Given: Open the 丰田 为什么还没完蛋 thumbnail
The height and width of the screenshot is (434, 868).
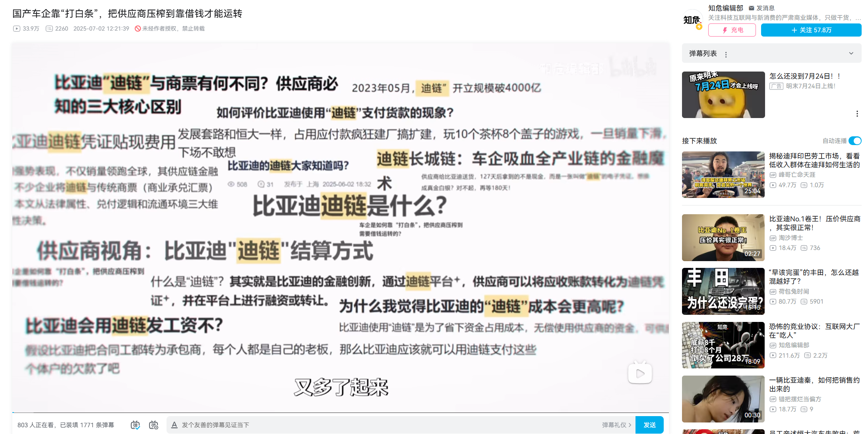Looking at the screenshot, I should coord(723,291).
